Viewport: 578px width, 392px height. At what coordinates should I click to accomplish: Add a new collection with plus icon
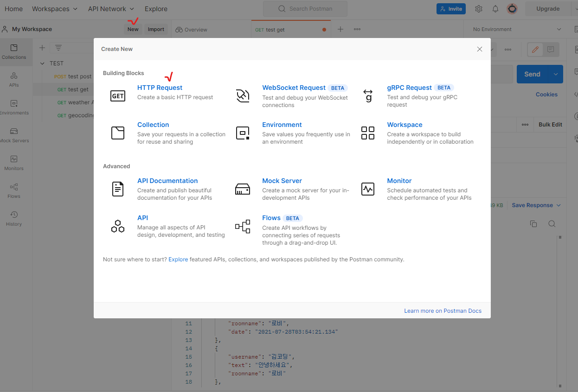42,48
